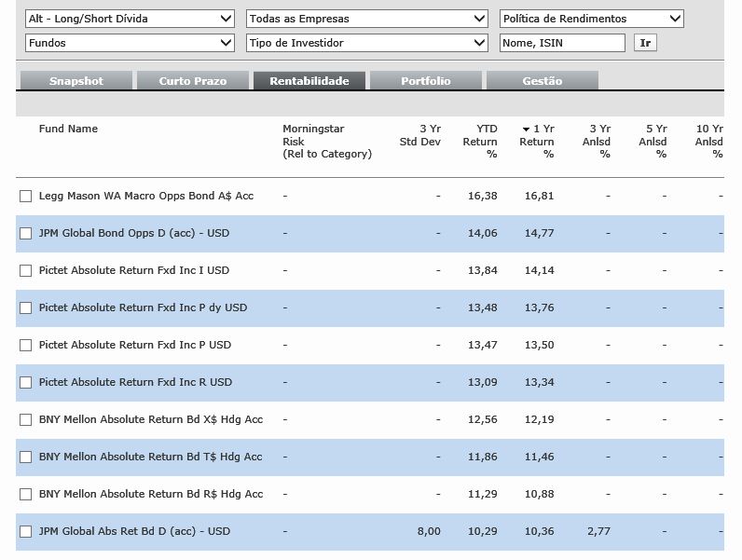Click the 8,00 standard deviation value
Image resolution: width=742 pixels, height=560 pixels.
(x=429, y=531)
